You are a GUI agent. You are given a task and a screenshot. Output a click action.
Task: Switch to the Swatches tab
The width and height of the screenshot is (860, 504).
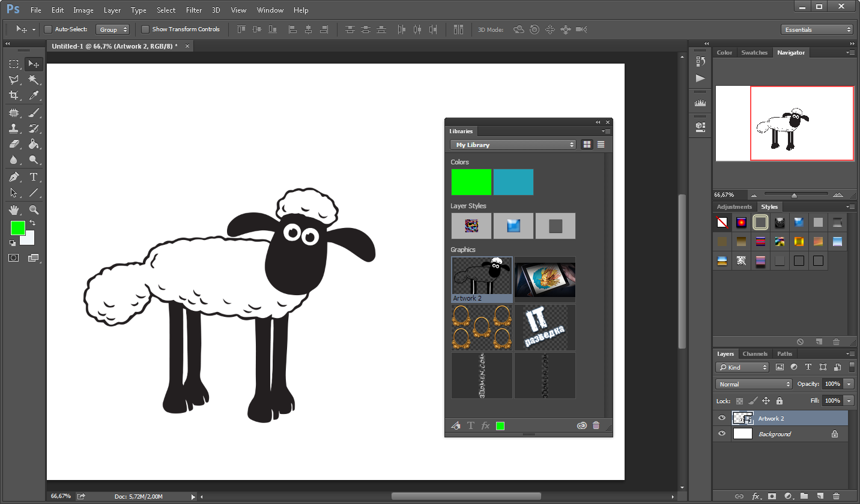(x=754, y=53)
